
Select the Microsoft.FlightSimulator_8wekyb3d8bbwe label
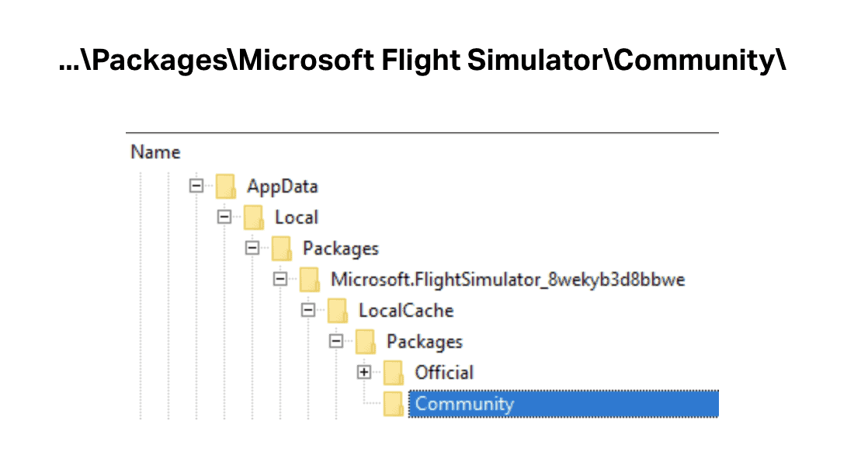pyautogui.click(x=508, y=280)
